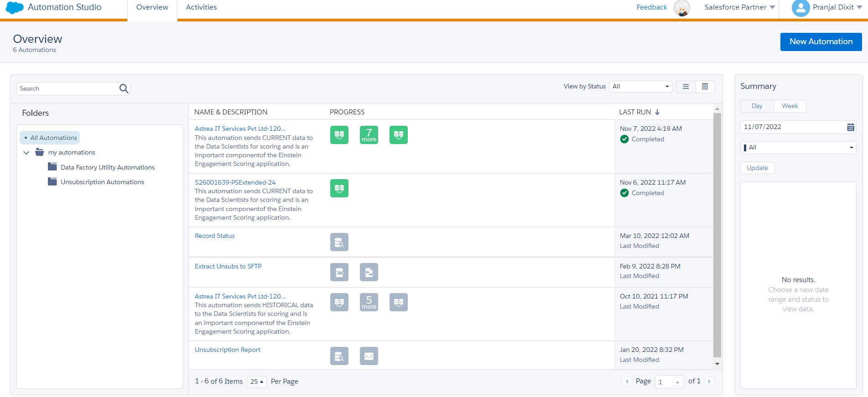Click the Data Factory Utility Automations folder icon
Viewport: 868px width, 397px height.
(x=52, y=167)
